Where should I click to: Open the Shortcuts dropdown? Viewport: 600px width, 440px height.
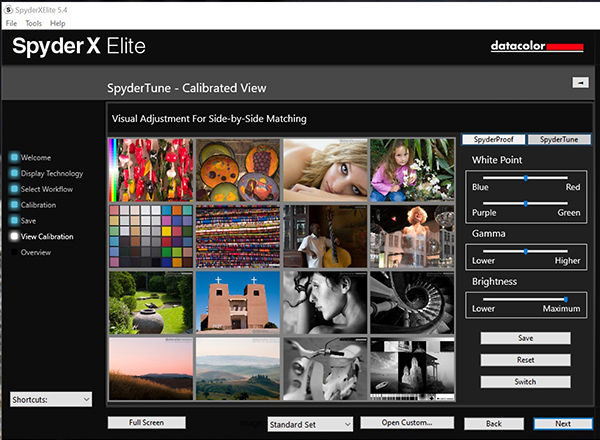pyautogui.click(x=51, y=399)
